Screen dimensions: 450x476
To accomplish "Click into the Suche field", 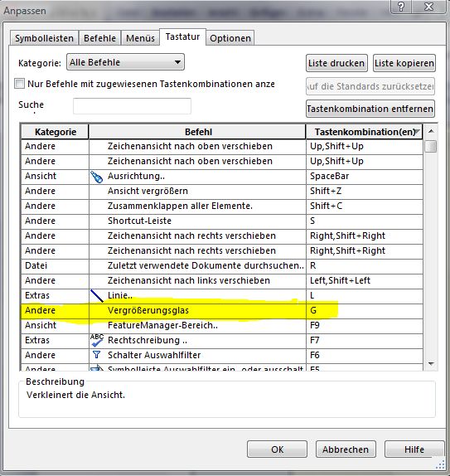I will (x=132, y=106).
